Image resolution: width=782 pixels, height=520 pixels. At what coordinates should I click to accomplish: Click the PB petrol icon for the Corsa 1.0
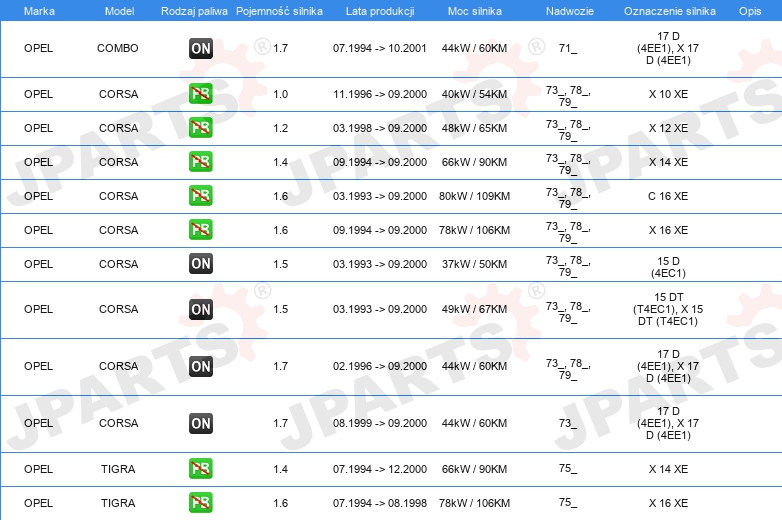pyautogui.click(x=200, y=94)
